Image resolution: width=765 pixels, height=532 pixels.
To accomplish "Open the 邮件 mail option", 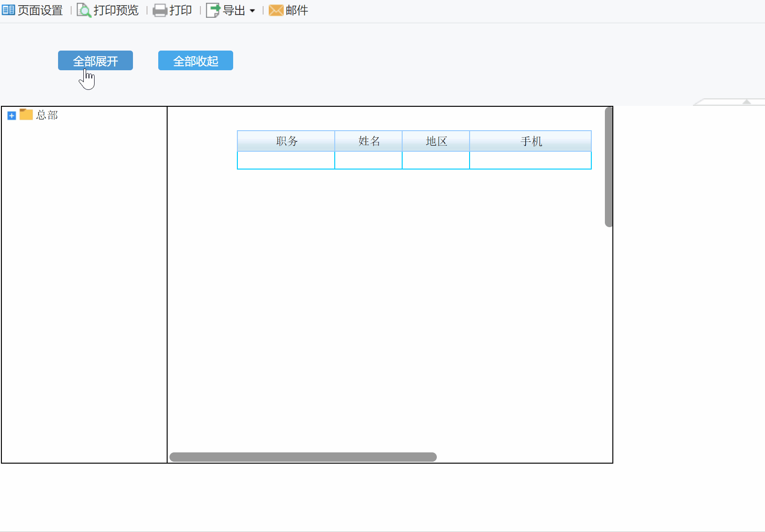I will coord(297,10).
